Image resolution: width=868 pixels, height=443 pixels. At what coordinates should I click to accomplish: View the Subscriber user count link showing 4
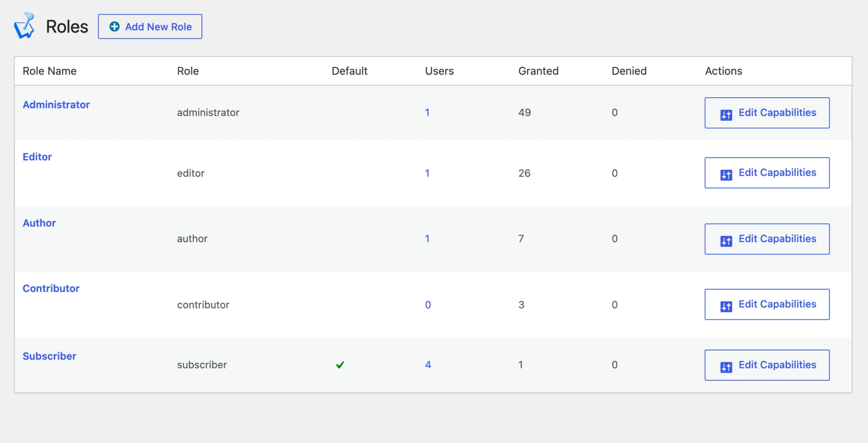[428, 365]
